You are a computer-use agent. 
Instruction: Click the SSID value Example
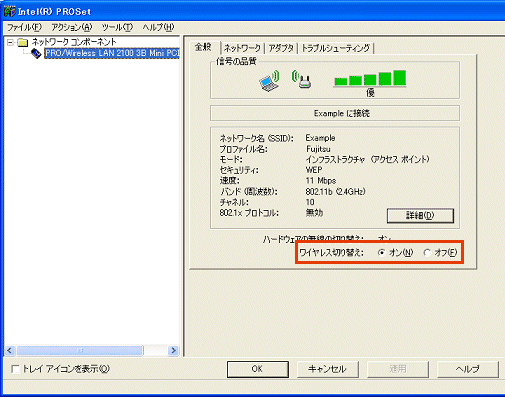click(x=320, y=138)
